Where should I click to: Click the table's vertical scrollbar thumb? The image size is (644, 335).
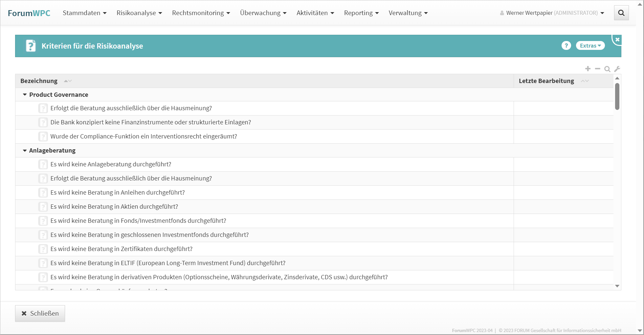tap(617, 96)
